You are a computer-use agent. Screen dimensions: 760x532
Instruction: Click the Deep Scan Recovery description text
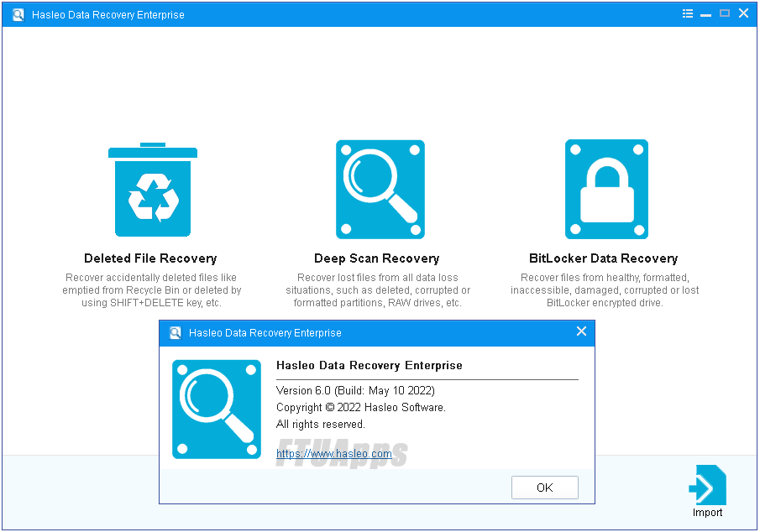(x=378, y=290)
